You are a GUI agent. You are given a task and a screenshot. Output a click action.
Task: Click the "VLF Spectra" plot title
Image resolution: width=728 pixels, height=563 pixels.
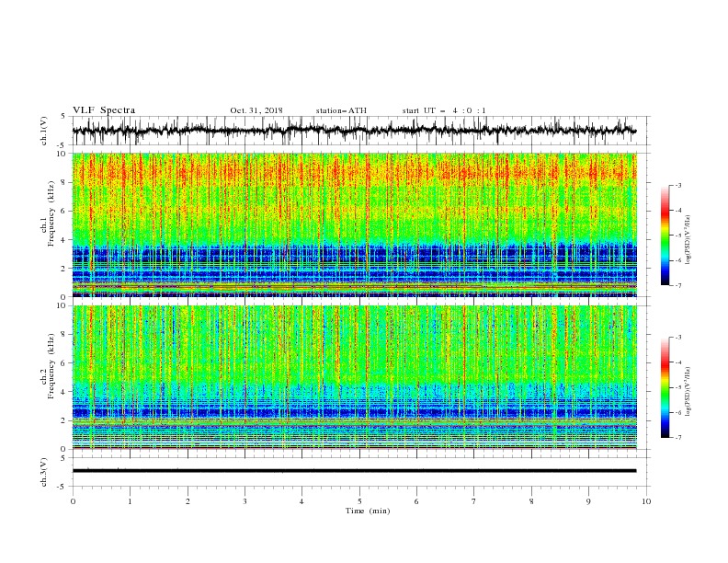point(104,110)
